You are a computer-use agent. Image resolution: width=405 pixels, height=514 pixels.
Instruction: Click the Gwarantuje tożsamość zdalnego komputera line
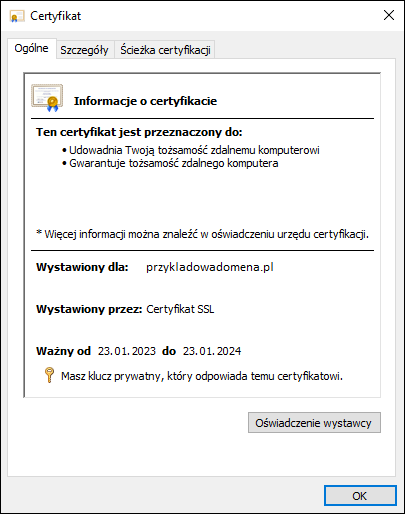pos(170,163)
